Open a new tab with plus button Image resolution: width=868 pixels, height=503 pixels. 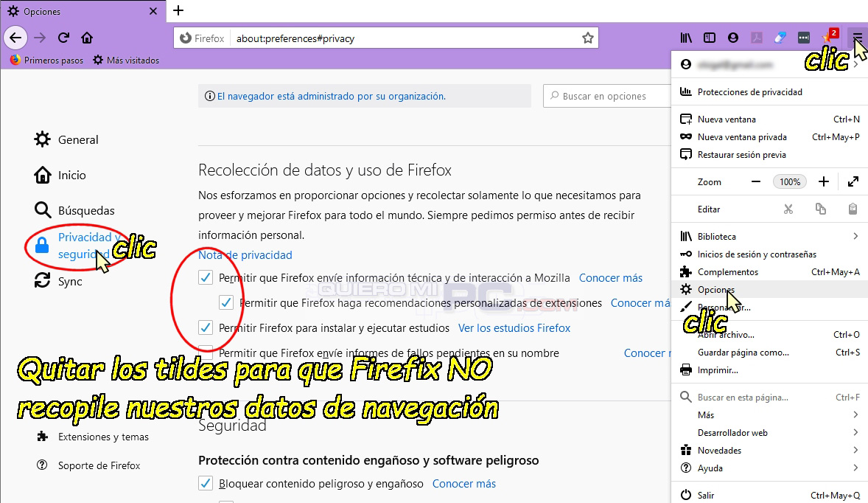[x=178, y=10]
